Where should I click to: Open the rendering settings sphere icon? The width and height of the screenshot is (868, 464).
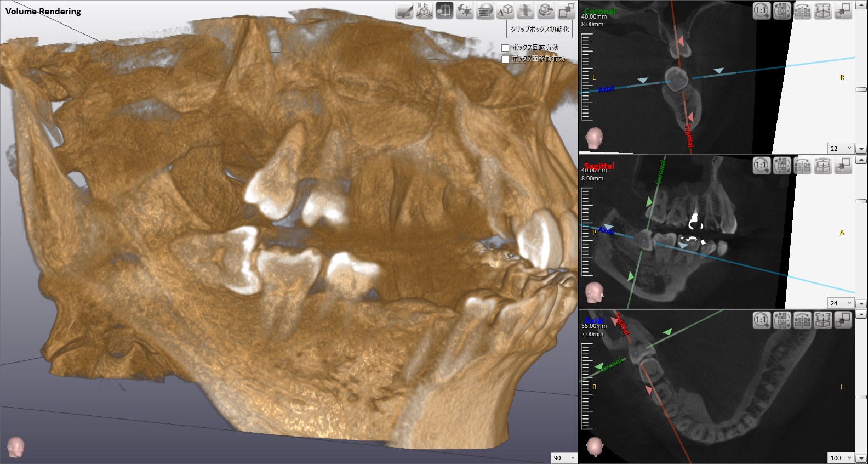point(485,10)
